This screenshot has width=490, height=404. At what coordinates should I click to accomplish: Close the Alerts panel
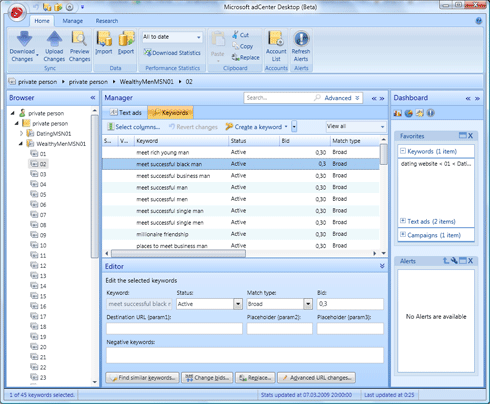pos(470,261)
